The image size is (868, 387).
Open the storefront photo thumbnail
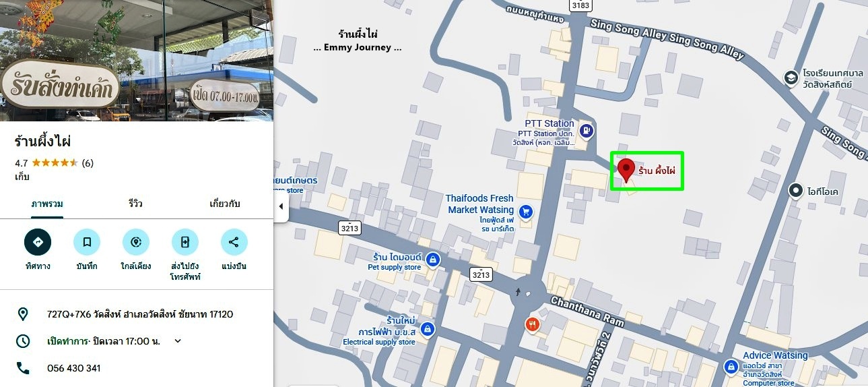click(x=137, y=61)
